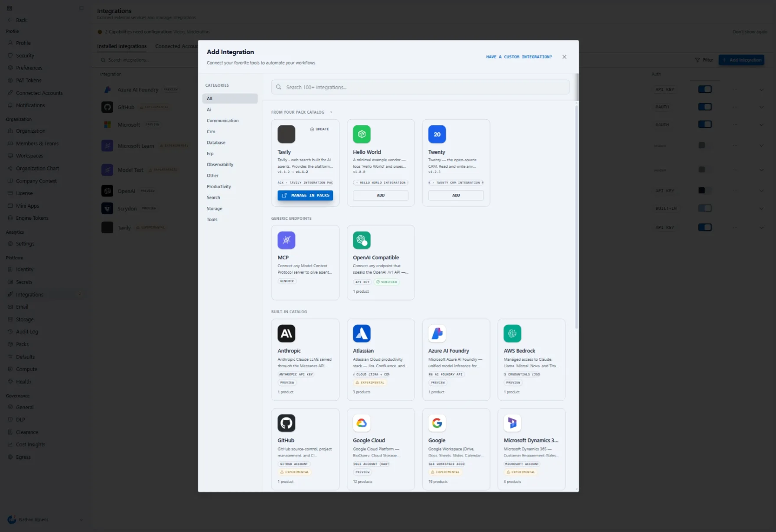Click the Add Integration button behind dialog
Image resolution: width=776 pixels, height=532 pixels.
click(x=741, y=60)
